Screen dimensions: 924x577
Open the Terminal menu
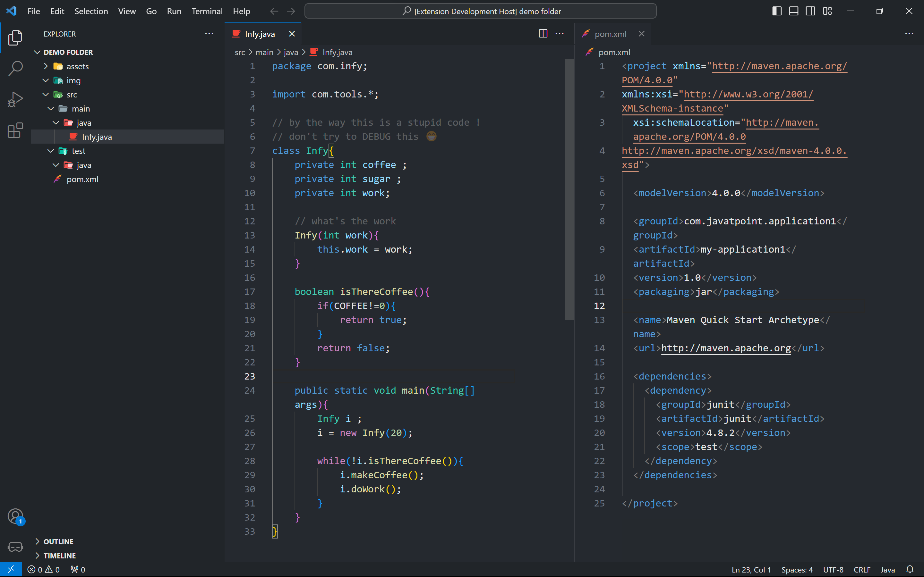[207, 11]
